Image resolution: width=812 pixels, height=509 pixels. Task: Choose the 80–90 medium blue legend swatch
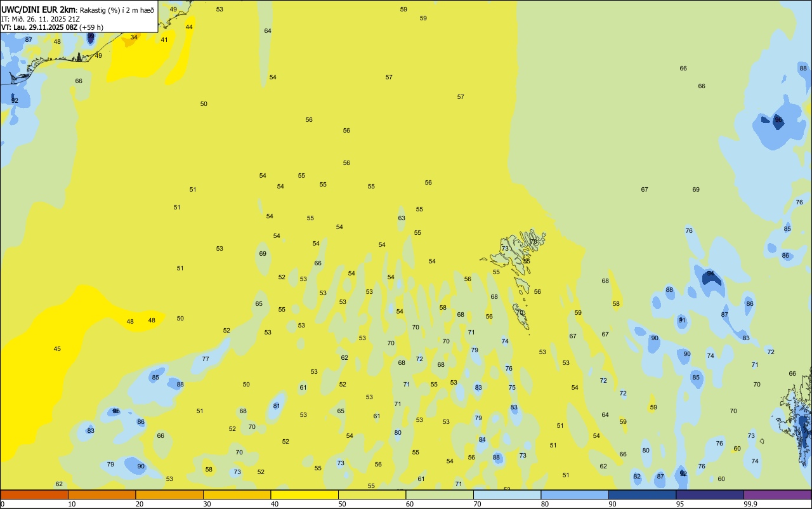pos(575,494)
